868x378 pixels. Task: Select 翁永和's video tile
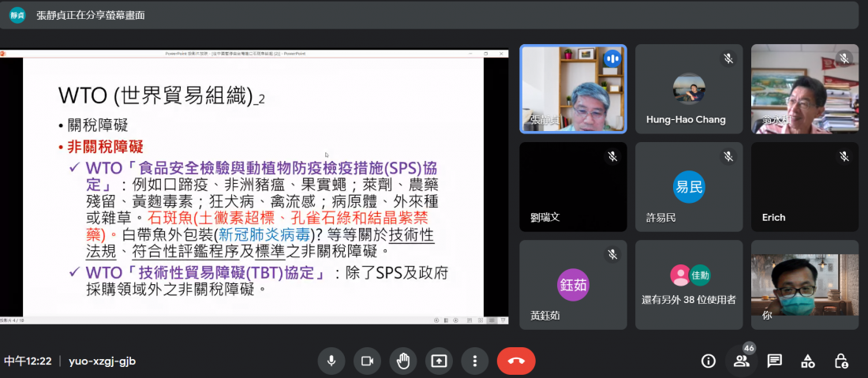805,89
